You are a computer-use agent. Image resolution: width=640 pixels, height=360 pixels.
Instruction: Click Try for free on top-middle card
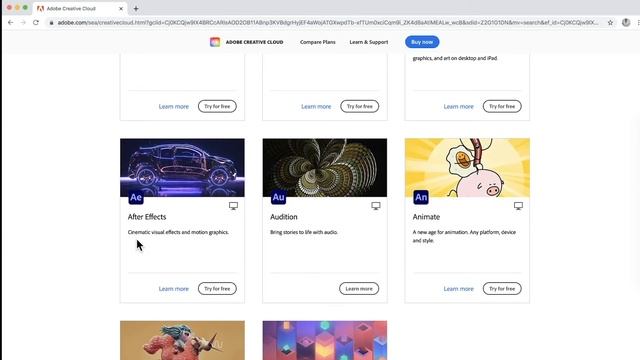pos(360,106)
